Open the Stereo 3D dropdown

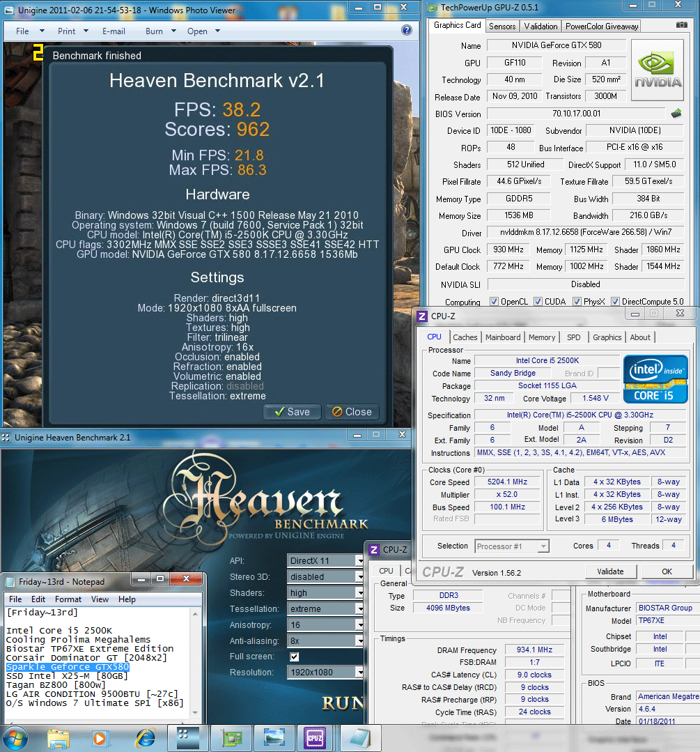pyautogui.click(x=325, y=577)
